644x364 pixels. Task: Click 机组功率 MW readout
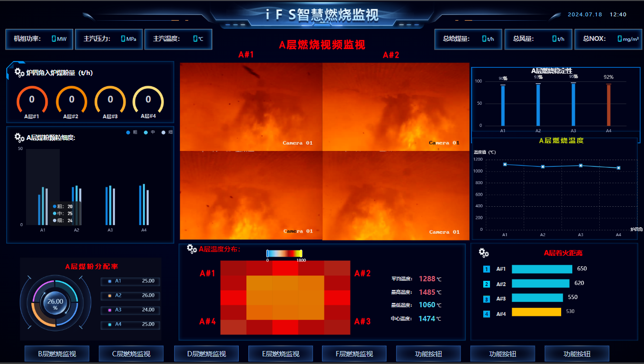coord(39,39)
